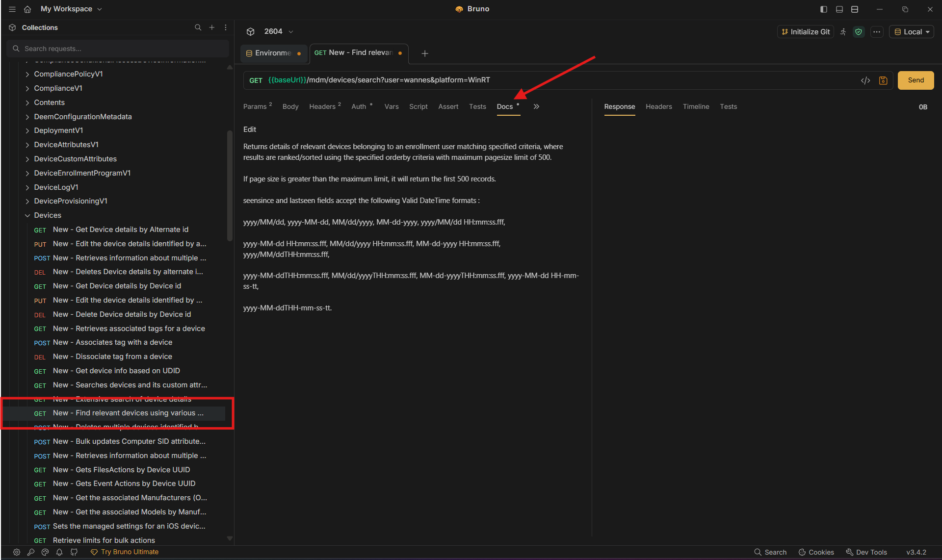This screenshot has width=942, height=560.
Task: Toggle the sidebar layout icon
Action: click(824, 9)
